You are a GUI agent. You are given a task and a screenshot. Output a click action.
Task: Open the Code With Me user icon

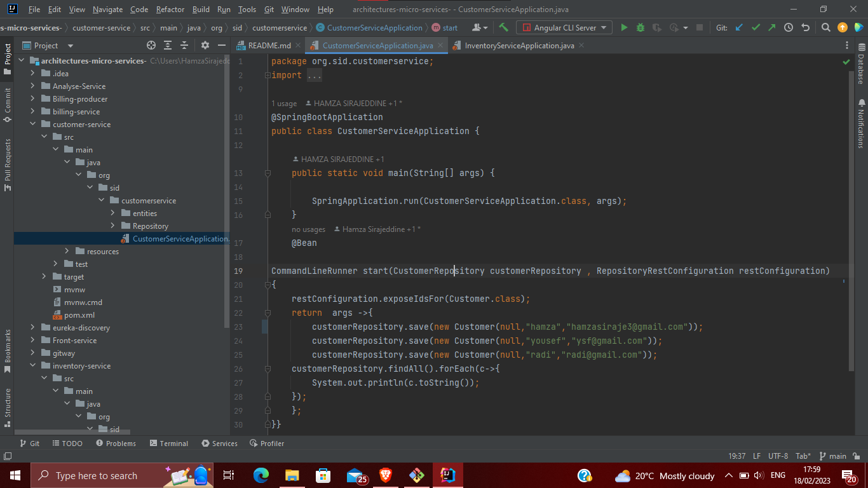(480, 27)
